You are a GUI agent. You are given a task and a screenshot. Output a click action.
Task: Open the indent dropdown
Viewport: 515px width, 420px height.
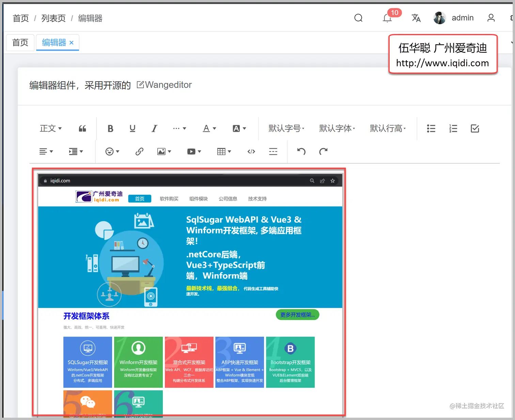(76, 151)
